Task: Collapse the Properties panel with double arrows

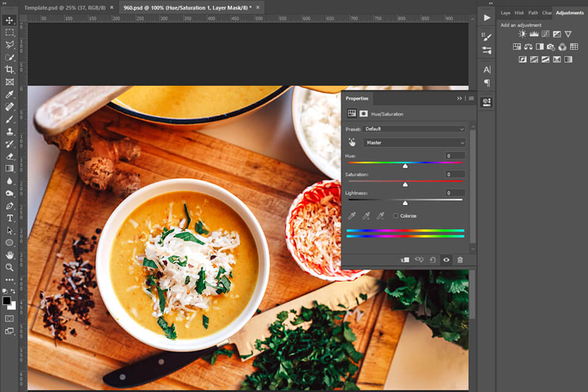Action: click(459, 98)
